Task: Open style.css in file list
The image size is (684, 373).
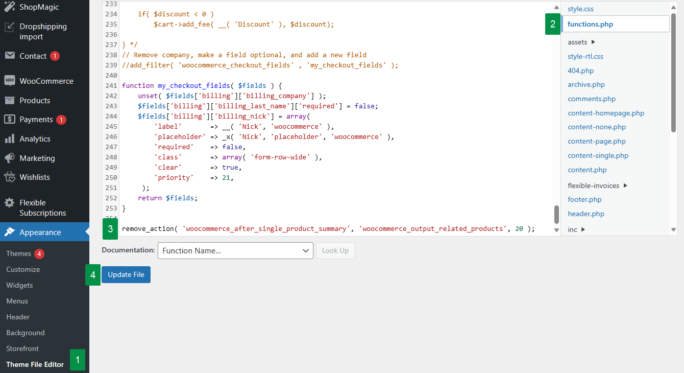Action: pyautogui.click(x=580, y=9)
